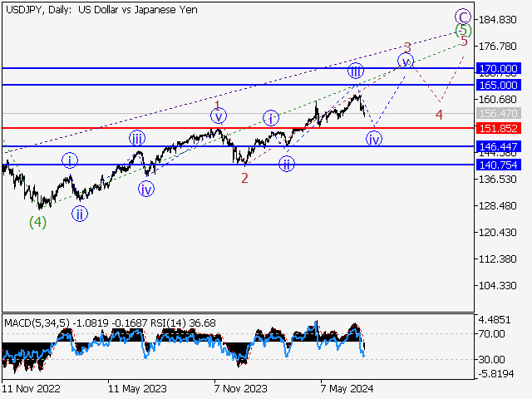Click the 11 May 2023 date label
The width and height of the screenshot is (532, 399).
(137, 388)
